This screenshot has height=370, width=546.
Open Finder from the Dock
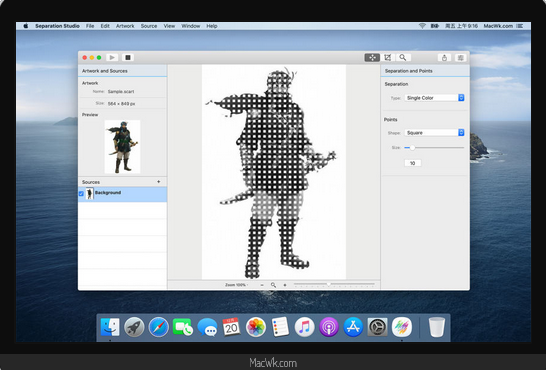click(110, 327)
